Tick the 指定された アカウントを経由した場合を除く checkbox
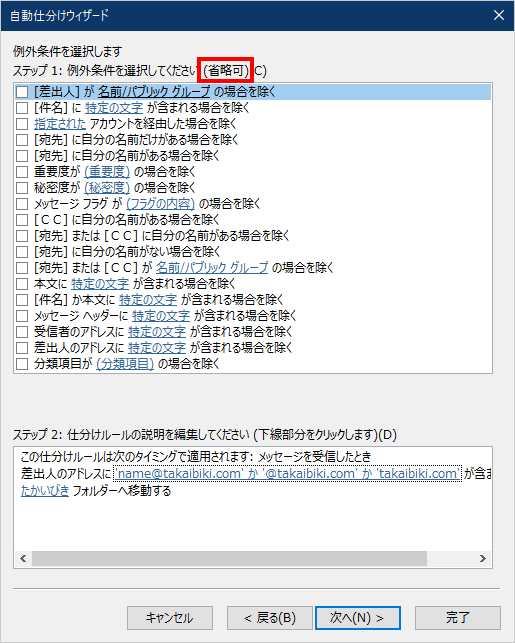This screenshot has width=515, height=643. click(22, 124)
